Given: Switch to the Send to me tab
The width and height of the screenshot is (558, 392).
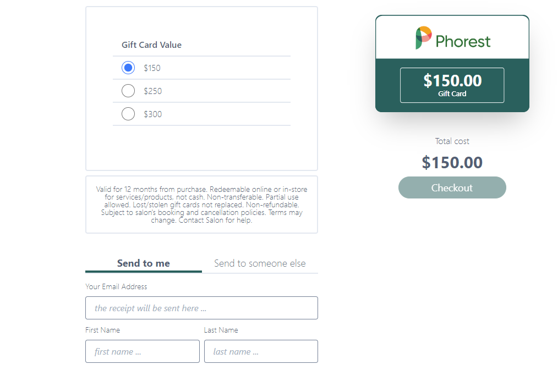Looking at the screenshot, I should point(144,263).
